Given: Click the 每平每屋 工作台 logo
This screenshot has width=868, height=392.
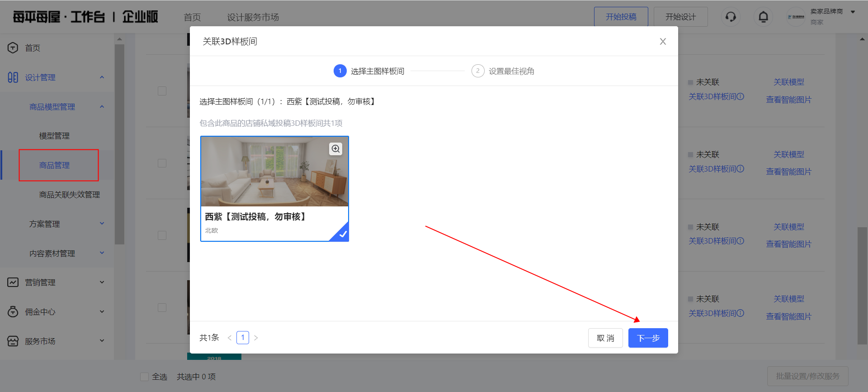Looking at the screenshot, I should 85,17.
